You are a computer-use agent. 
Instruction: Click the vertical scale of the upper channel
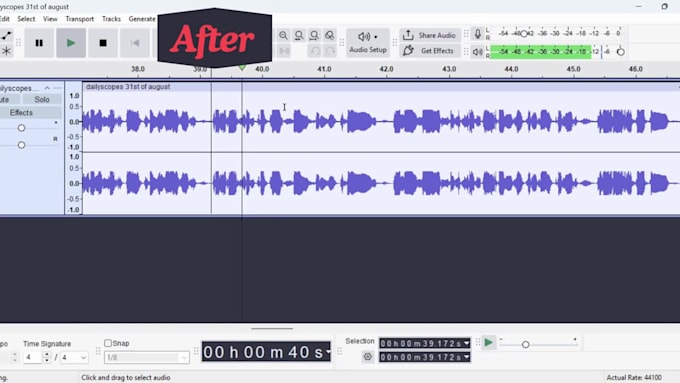74,121
